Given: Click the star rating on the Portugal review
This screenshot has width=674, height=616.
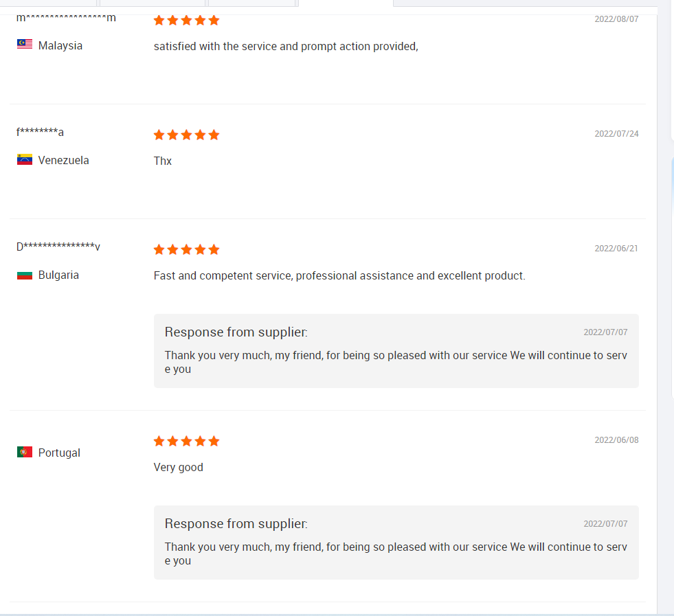Looking at the screenshot, I should [x=186, y=441].
